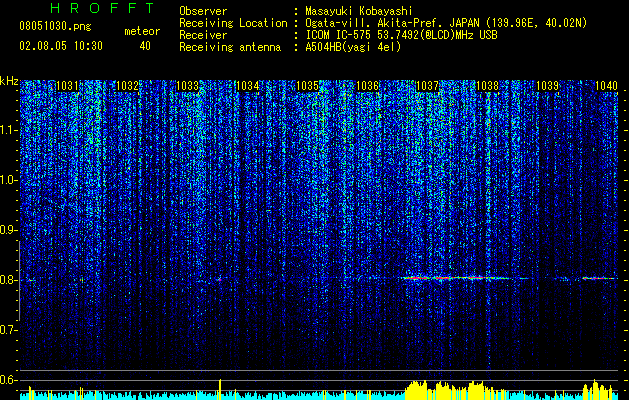Click the long red meteor echo near 1037
629x400 pixels.
click(x=455, y=278)
